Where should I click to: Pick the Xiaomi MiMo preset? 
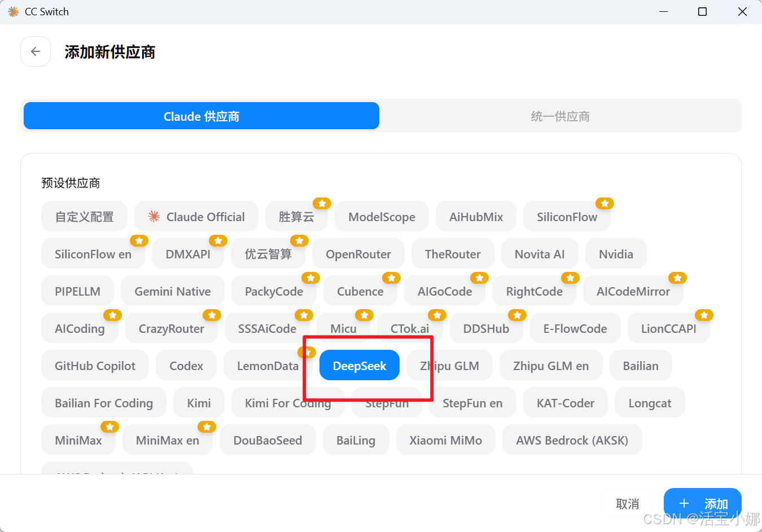[445, 440]
